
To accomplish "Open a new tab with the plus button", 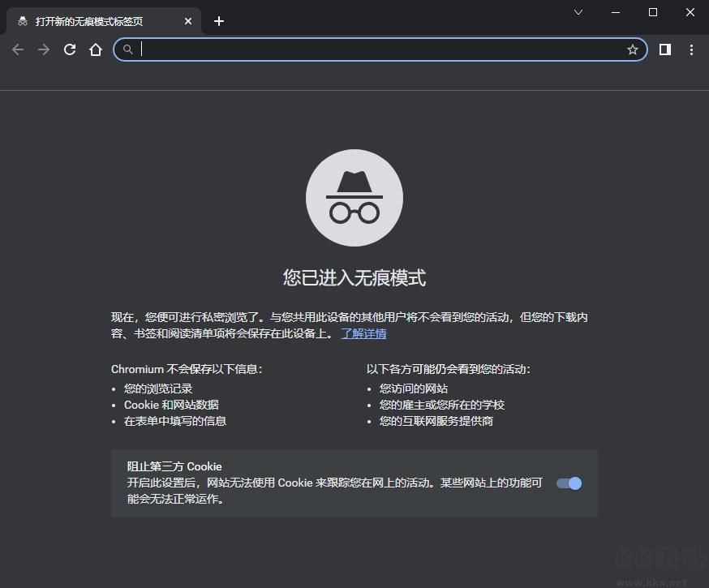I will [218, 21].
